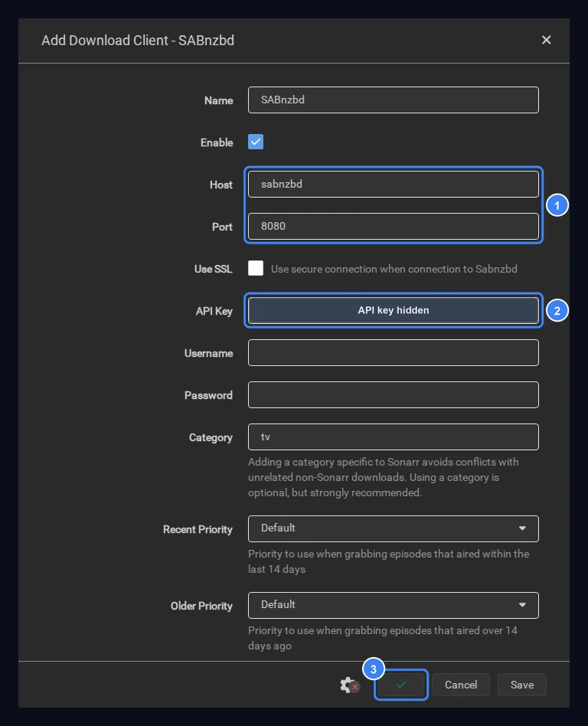Click the 'aired within the last 14 days' text

388,561
